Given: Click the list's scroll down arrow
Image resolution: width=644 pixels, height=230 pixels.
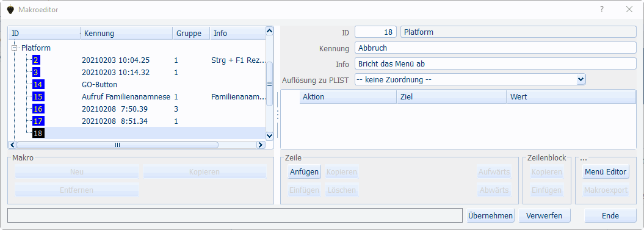Looking at the screenshot, I should pyautogui.click(x=270, y=135).
